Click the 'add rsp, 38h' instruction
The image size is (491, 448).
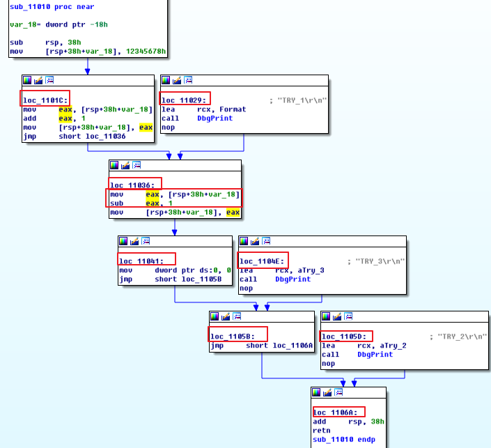348,422
